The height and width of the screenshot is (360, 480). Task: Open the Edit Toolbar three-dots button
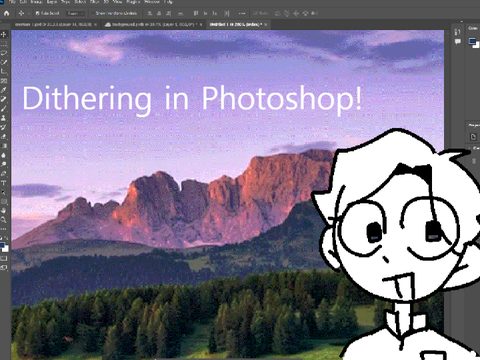[3, 229]
